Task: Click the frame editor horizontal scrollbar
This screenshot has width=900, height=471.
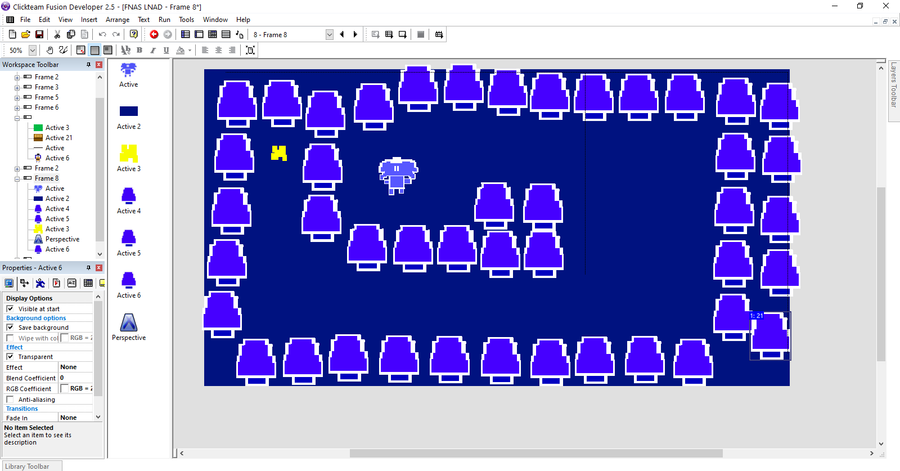Action: (x=536, y=453)
